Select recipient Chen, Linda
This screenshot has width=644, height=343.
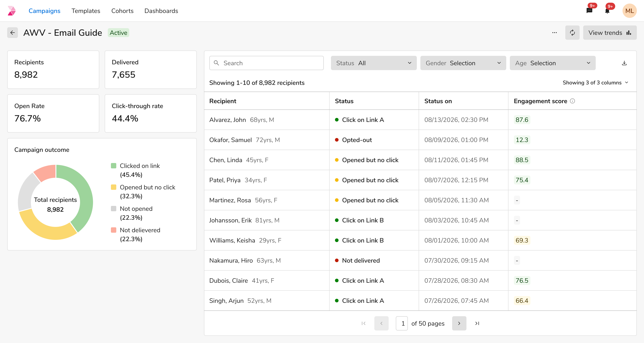pyautogui.click(x=226, y=160)
